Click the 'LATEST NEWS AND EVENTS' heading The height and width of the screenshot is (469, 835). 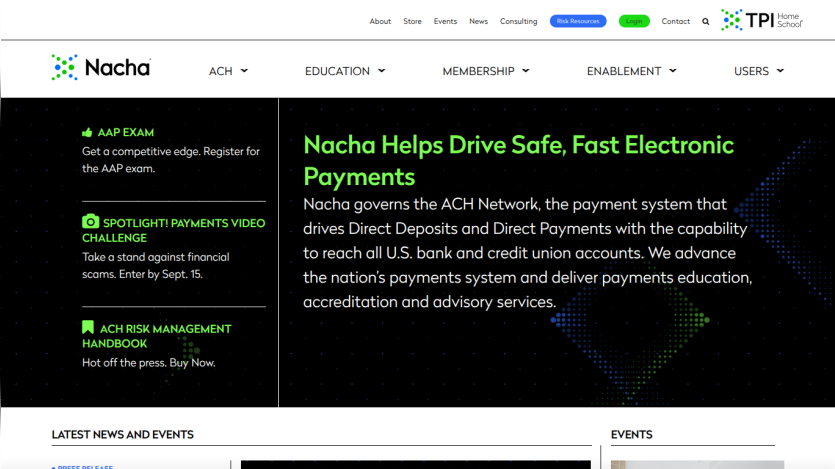pos(122,434)
